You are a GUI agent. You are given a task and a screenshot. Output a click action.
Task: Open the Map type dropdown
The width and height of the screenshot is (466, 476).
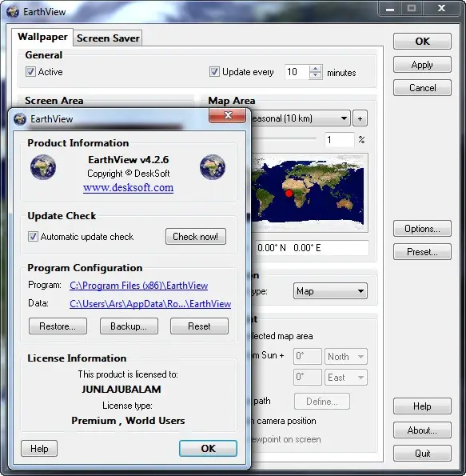tap(330, 291)
